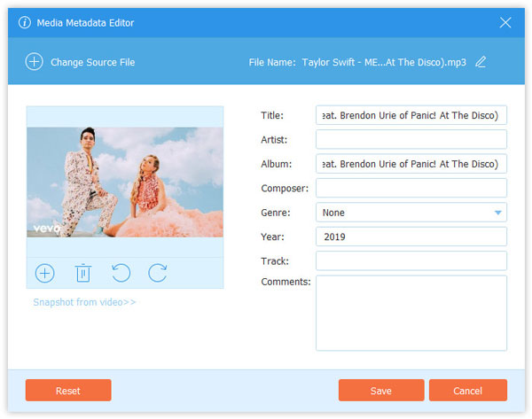Cancel editing with the Cancel button
The width and height of the screenshot is (532, 419).
468,390
